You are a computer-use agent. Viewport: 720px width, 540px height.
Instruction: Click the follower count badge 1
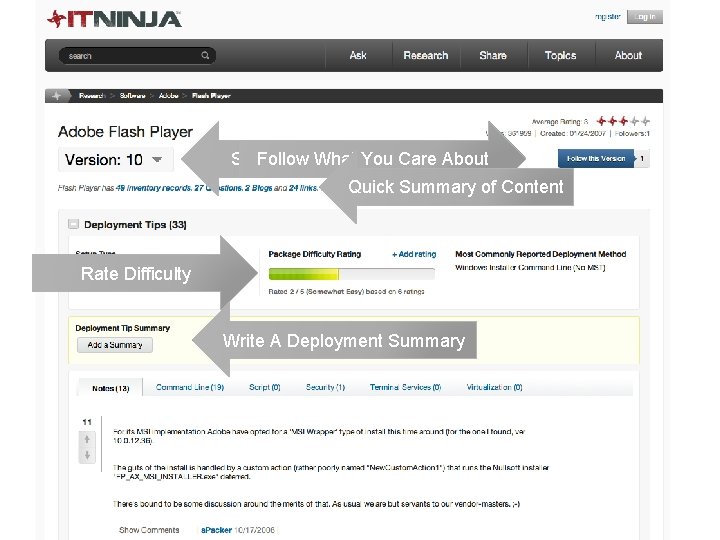(642, 158)
